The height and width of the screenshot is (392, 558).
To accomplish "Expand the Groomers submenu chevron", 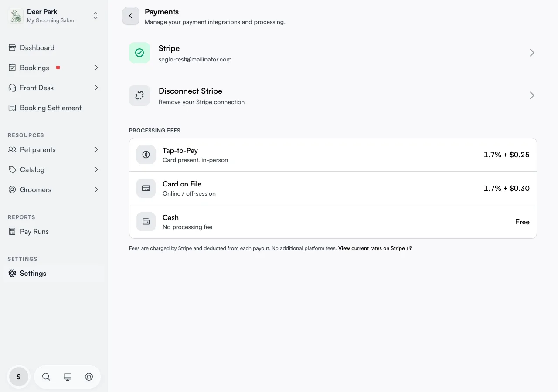I will point(96,189).
